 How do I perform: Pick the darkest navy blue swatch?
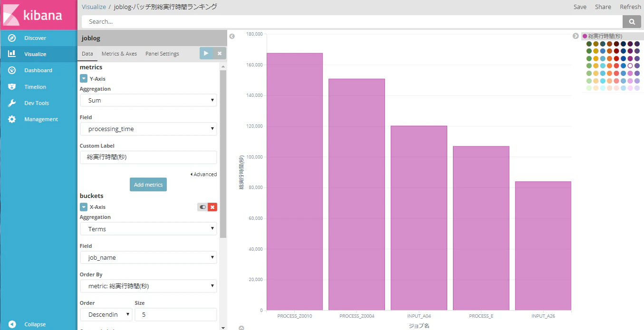624,44
